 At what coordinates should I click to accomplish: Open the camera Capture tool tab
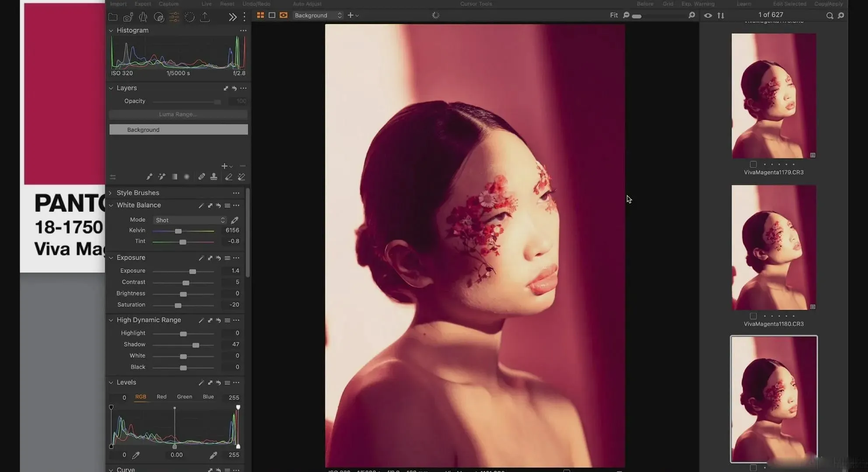[x=128, y=17]
